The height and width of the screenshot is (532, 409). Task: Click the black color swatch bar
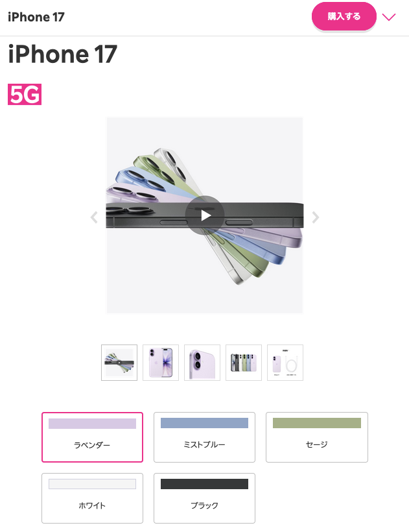204,484
